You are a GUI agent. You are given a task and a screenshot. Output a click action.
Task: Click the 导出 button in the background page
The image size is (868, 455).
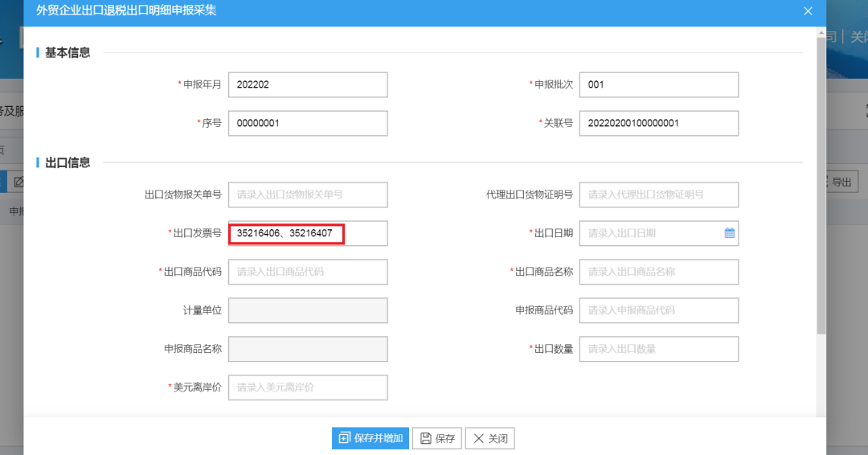(841, 182)
